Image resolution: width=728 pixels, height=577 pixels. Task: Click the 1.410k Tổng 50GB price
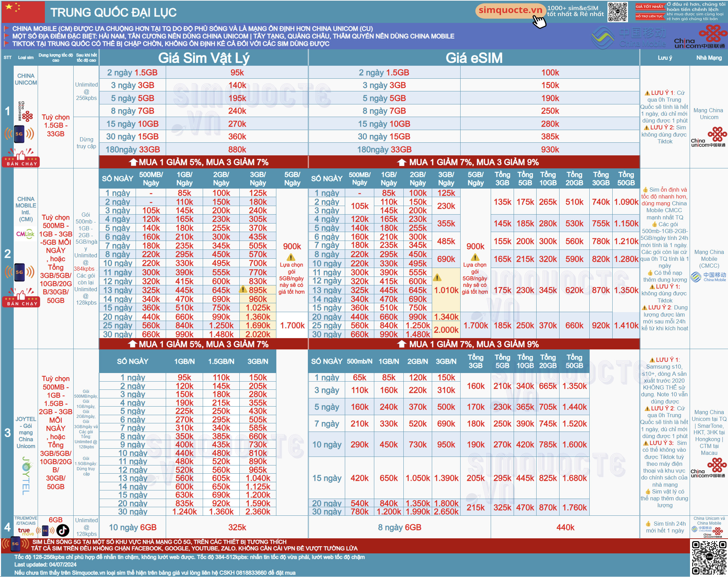(626, 325)
